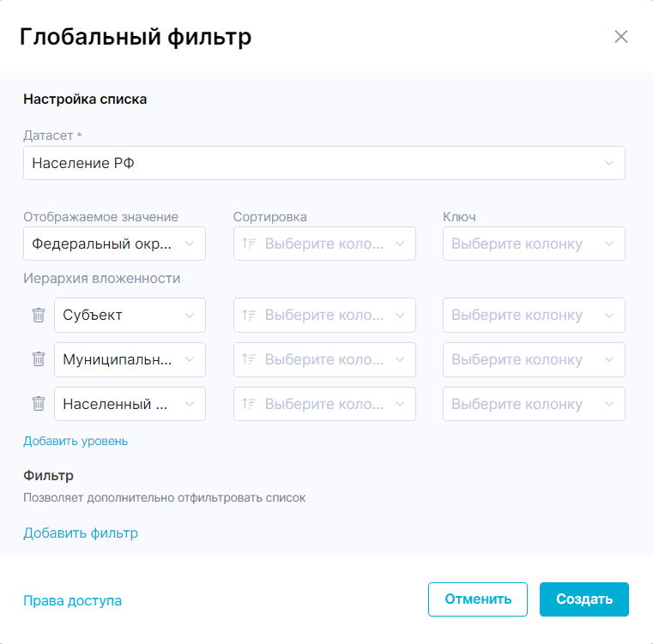The width and height of the screenshot is (653, 644).
Task: Click trash icon beside Населенный level
Action: 39,404
